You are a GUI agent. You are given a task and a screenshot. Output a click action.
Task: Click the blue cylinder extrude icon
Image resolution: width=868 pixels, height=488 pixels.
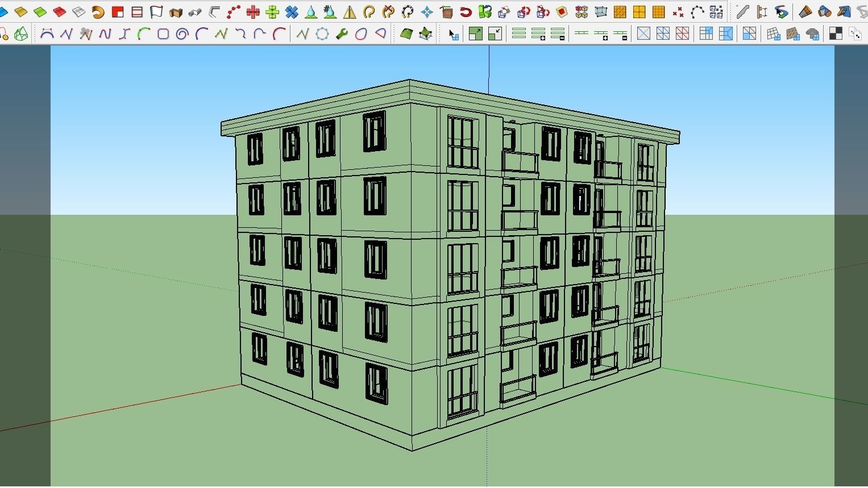[x=825, y=12]
